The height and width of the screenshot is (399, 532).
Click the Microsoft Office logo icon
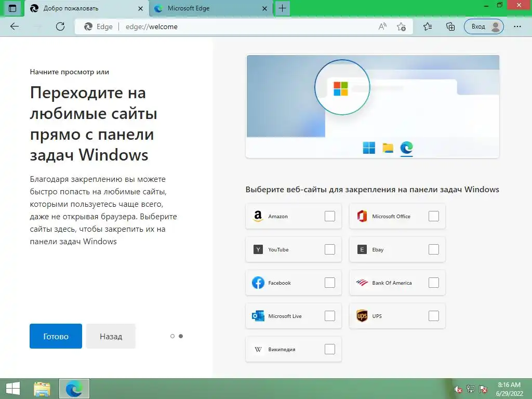[362, 216]
